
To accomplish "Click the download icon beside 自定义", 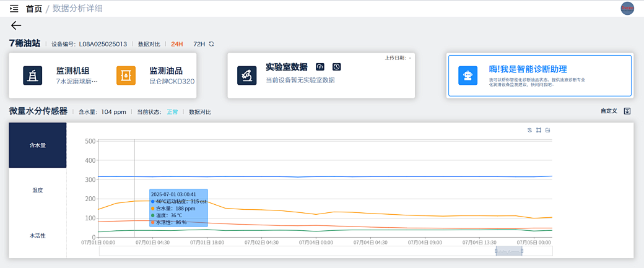I will (x=627, y=111).
